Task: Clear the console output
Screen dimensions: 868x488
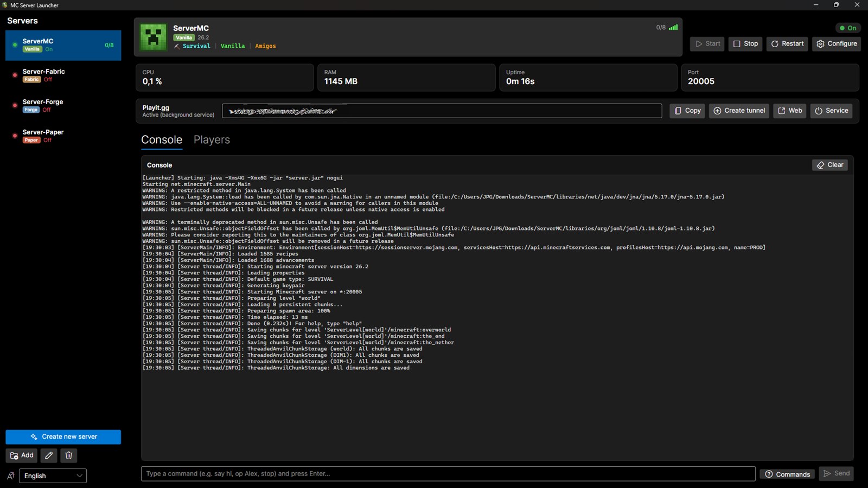Action: 830,165
